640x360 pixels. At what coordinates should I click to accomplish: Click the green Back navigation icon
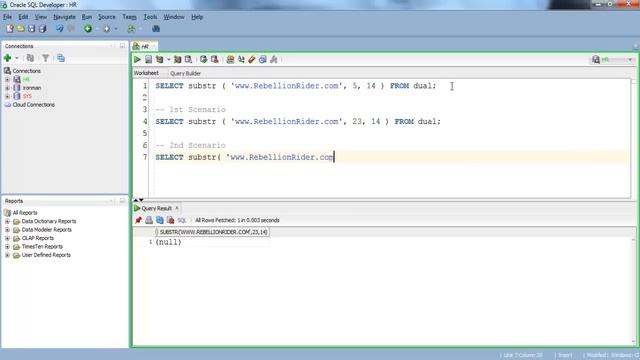(88, 29)
